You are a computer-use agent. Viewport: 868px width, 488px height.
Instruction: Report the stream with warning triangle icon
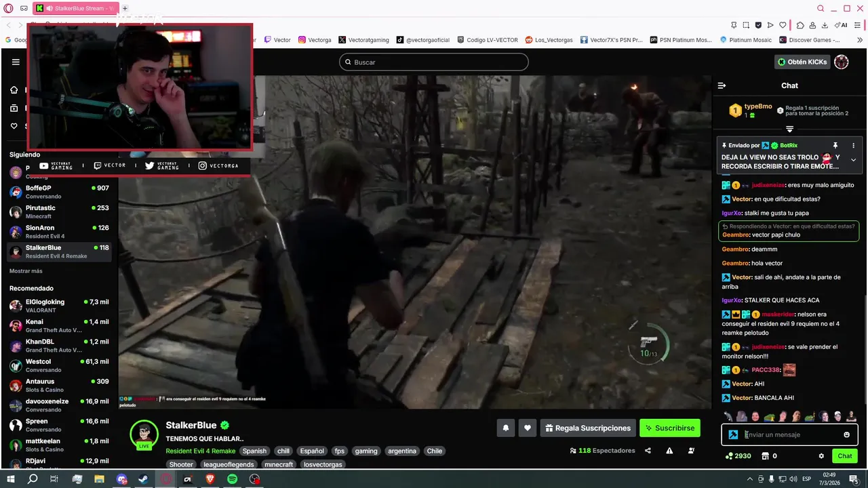coord(669,451)
